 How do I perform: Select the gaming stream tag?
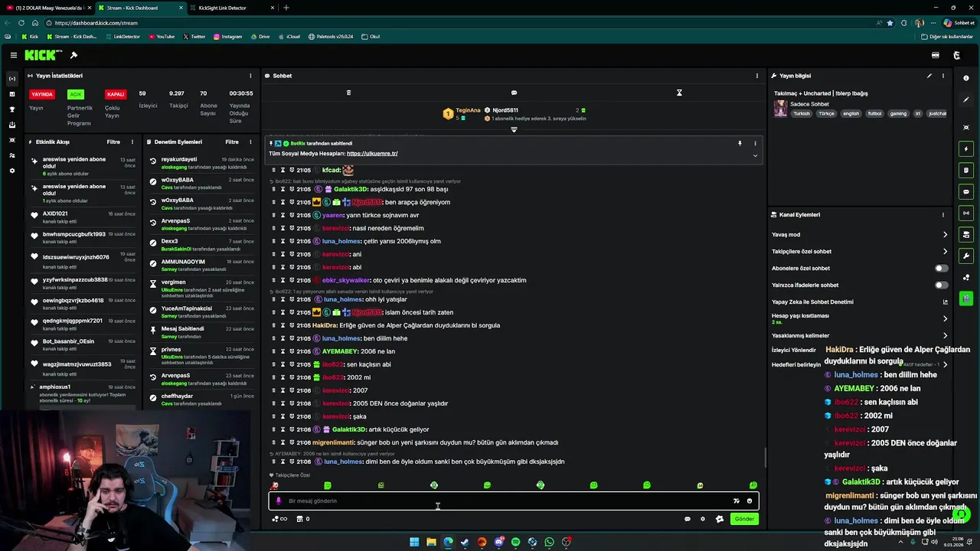tap(898, 113)
